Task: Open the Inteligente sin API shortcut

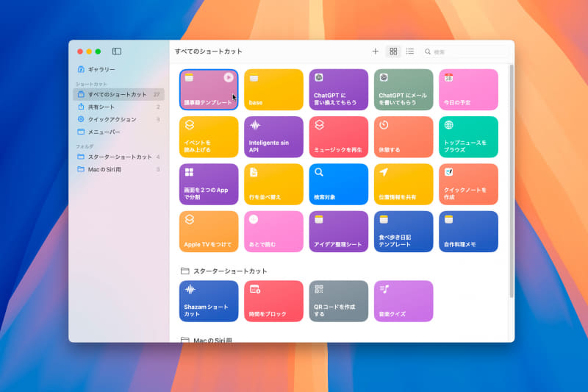Action: [273, 137]
